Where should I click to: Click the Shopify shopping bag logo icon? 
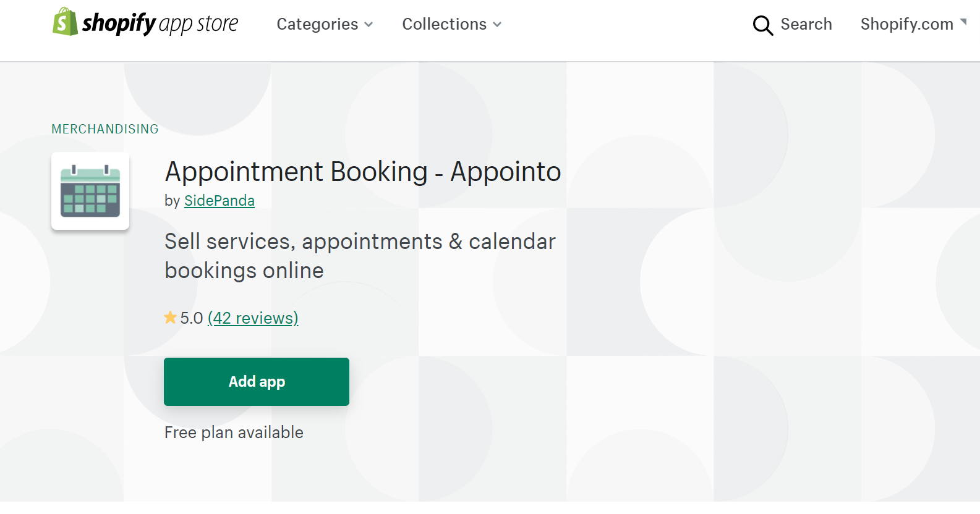(64, 22)
